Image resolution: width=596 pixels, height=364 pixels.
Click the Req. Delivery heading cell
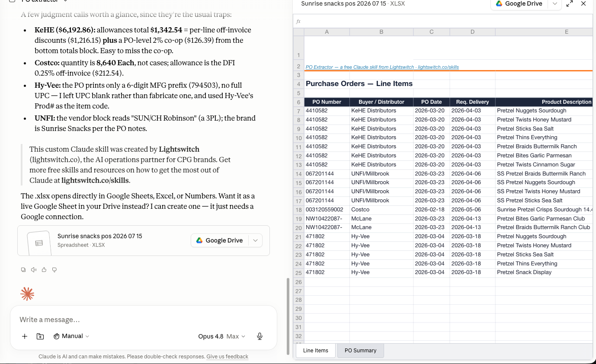pos(472,102)
